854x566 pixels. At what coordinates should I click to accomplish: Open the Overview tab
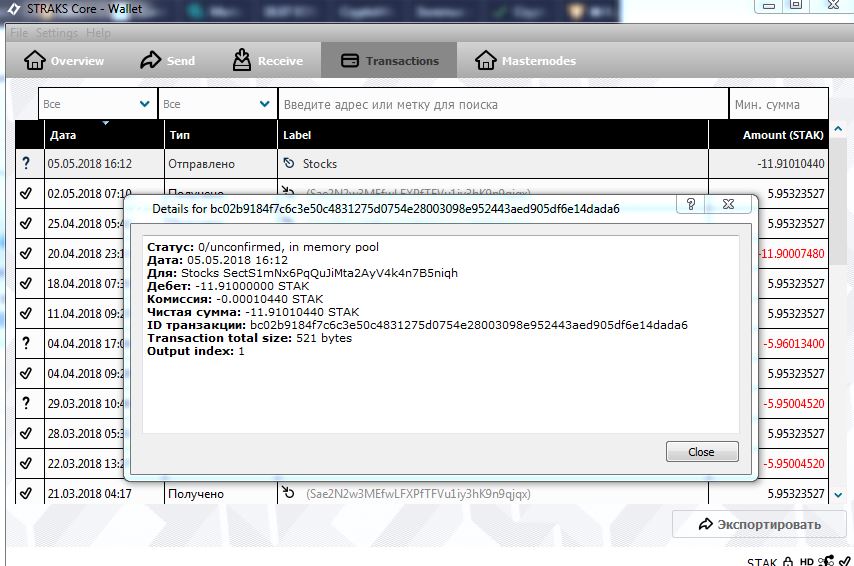pos(64,60)
